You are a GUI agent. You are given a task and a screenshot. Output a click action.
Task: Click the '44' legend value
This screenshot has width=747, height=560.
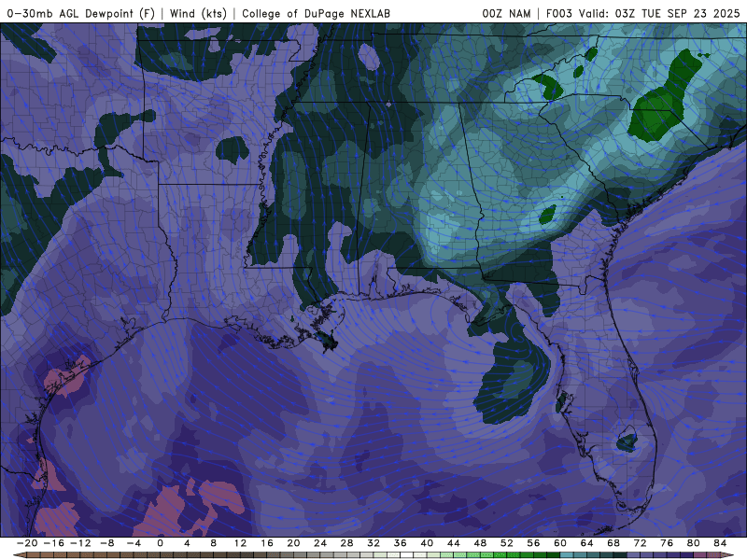pyautogui.click(x=454, y=543)
